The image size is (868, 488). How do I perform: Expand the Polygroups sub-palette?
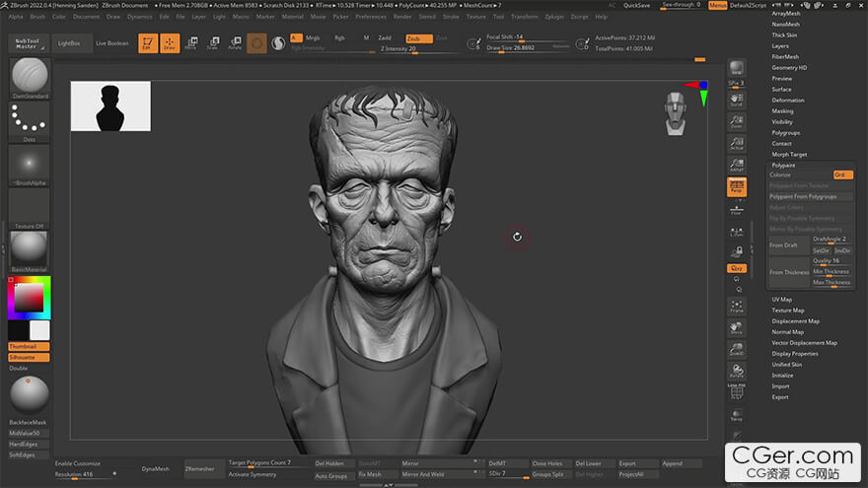click(x=785, y=133)
